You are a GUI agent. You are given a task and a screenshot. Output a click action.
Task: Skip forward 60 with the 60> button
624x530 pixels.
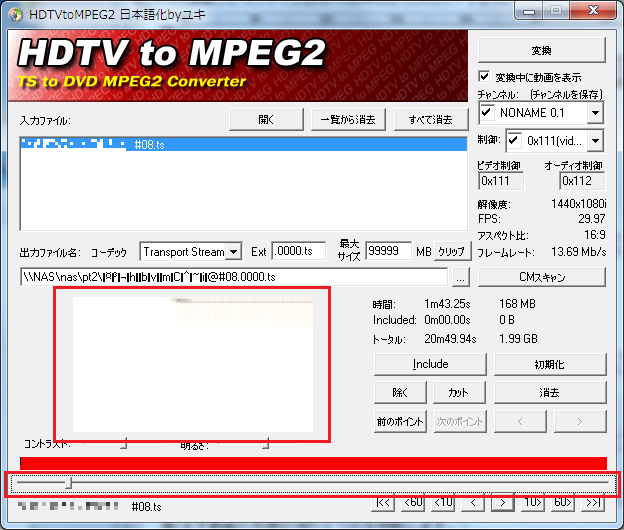point(562,503)
